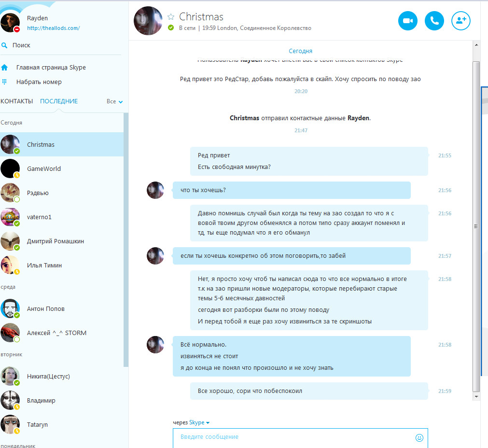Open the theallods.com link
This screenshot has height=448, width=488.
53,28
